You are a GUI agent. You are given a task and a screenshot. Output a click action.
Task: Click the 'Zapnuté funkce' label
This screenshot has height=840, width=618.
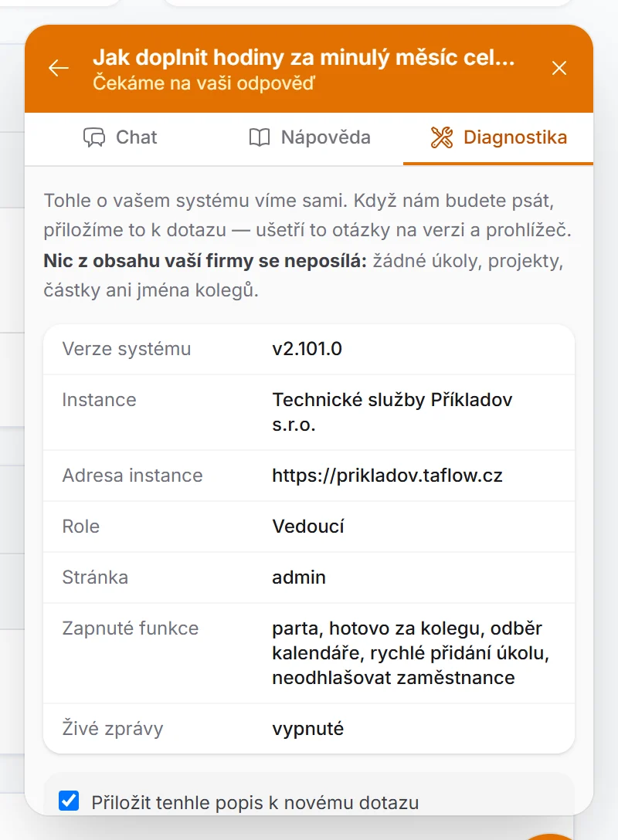tap(131, 628)
